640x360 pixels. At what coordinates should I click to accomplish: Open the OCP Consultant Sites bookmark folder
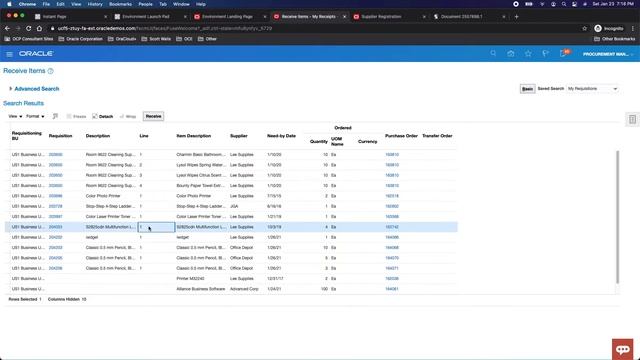[29, 39]
